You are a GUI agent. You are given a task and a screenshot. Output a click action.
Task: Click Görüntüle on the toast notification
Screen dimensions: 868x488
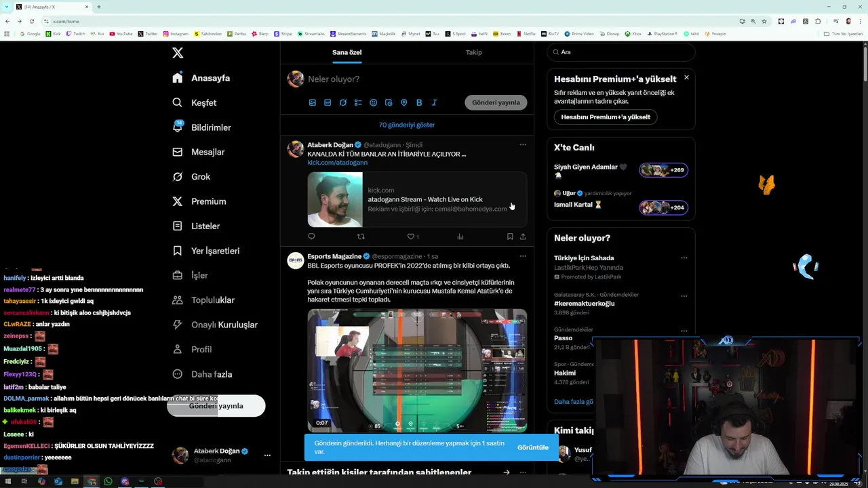[533, 447]
